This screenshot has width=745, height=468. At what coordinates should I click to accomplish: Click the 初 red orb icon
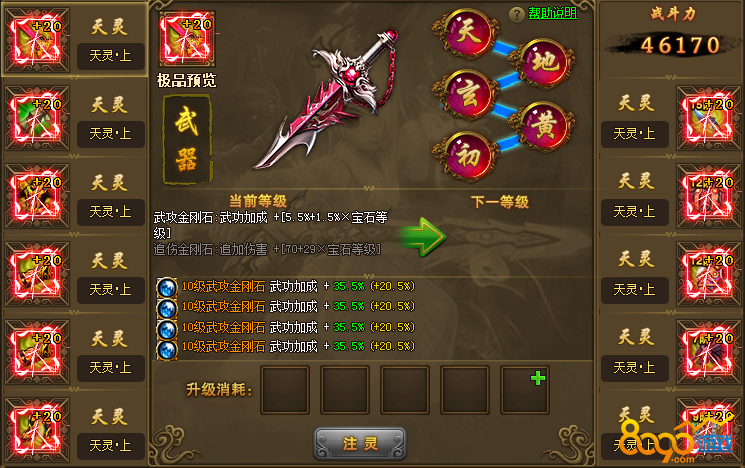coord(468,156)
